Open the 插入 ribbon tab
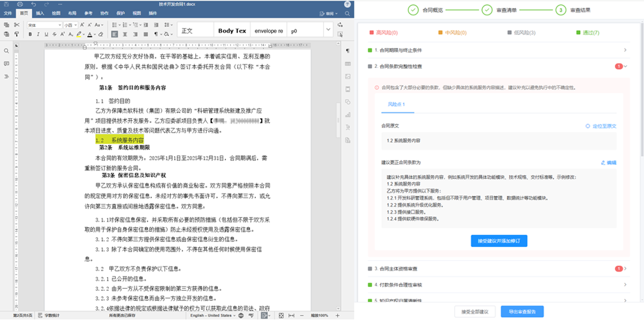The width and height of the screenshot is (644, 321). [40, 13]
